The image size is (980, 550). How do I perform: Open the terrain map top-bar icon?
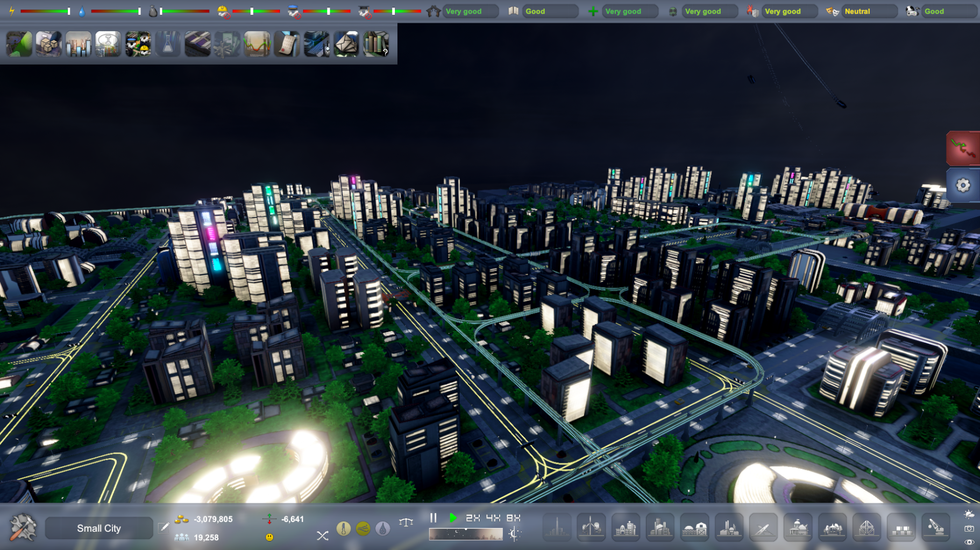pyautogui.click(x=19, y=44)
